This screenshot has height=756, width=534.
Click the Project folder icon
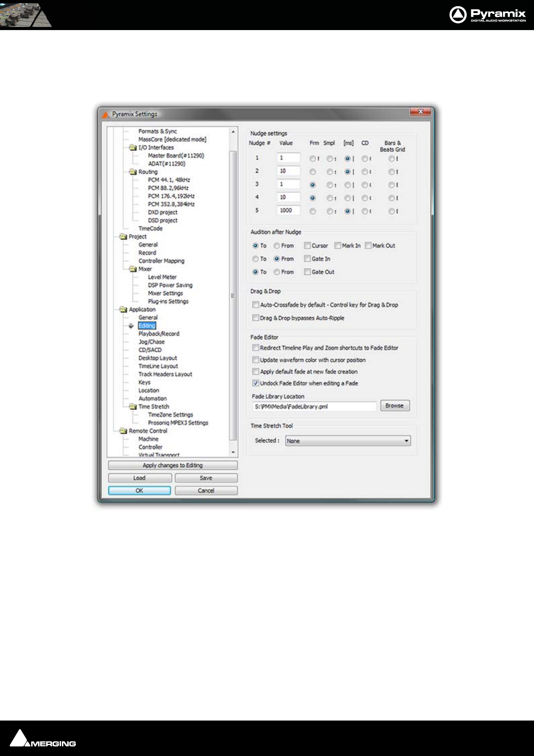point(123,237)
